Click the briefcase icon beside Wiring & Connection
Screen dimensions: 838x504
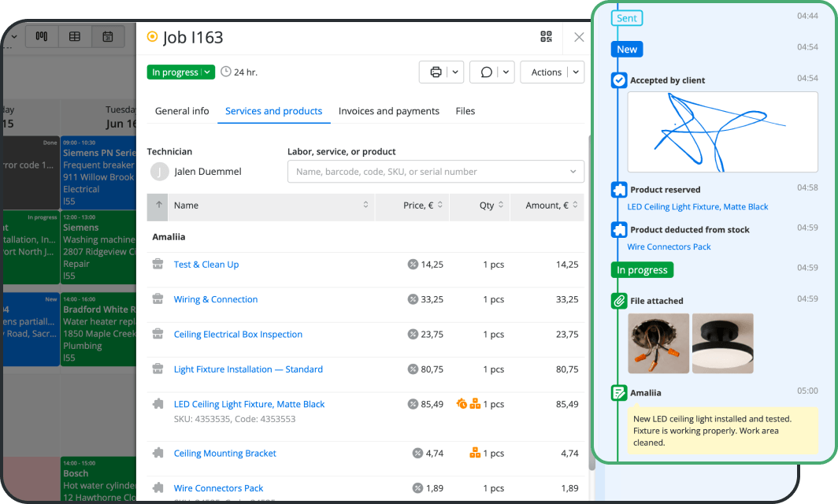(158, 298)
